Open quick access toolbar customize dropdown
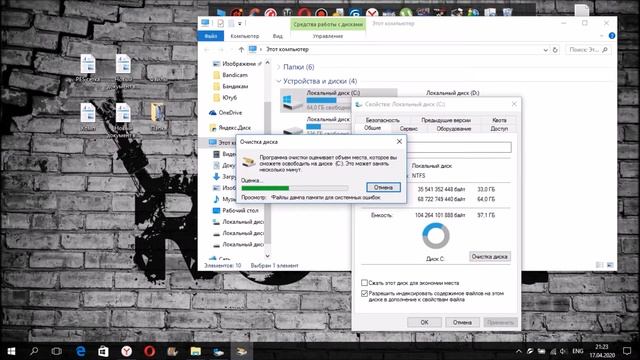The width and height of the screenshot is (640, 360). [x=240, y=24]
